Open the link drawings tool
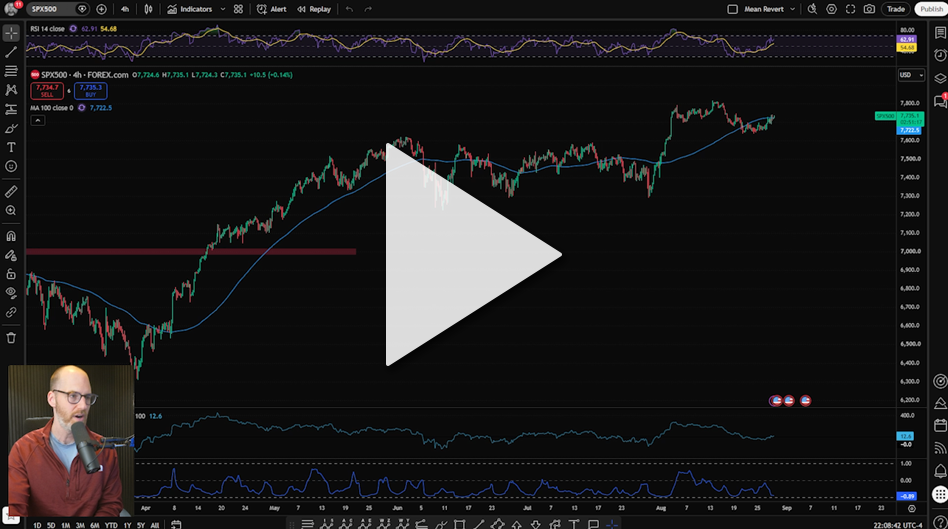The width and height of the screenshot is (948, 529). [11, 312]
